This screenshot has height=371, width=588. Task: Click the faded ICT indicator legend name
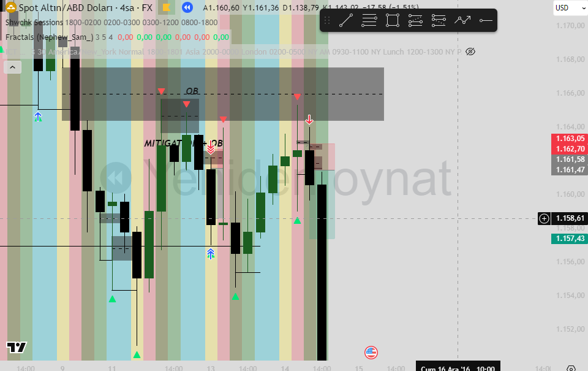coord(15,52)
